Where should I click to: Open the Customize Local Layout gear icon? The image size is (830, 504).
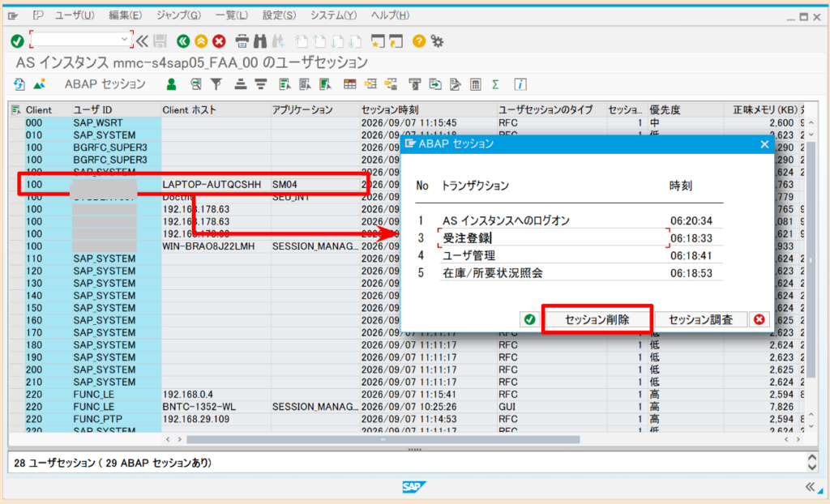[x=437, y=41]
